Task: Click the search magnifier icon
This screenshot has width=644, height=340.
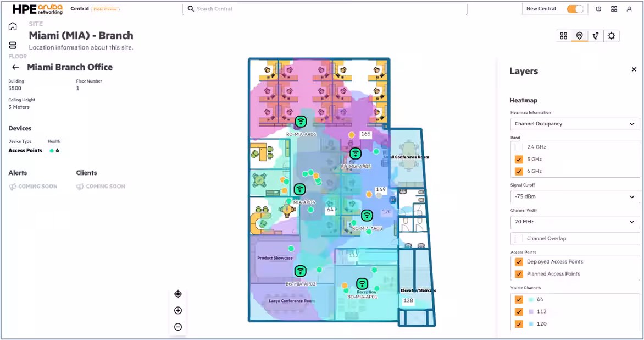Action: tap(191, 9)
